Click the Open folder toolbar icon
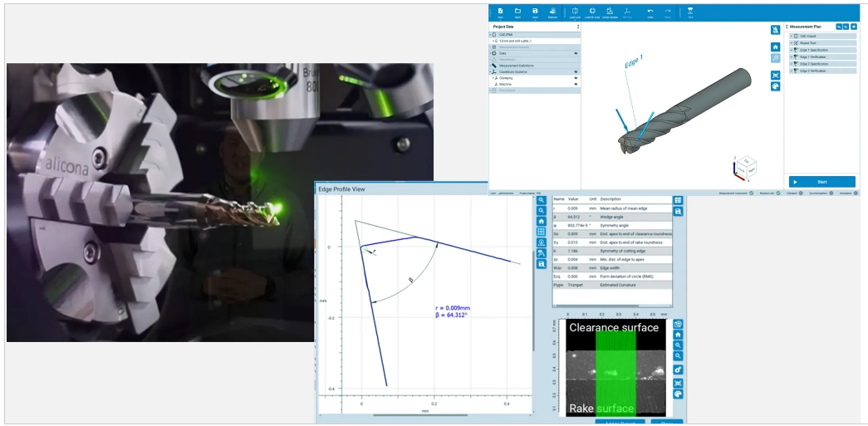This screenshot has width=868, height=426. tap(517, 11)
